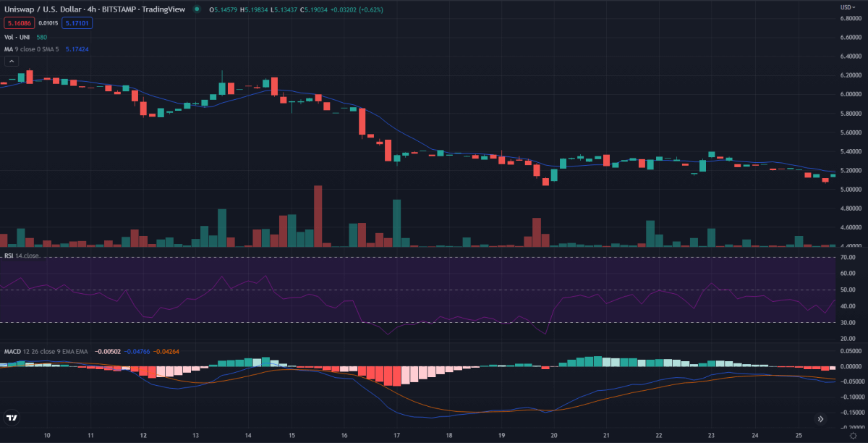The width and height of the screenshot is (868, 443).
Task: Click the RSI 30.00 axis label
Action: pos(849,323)
